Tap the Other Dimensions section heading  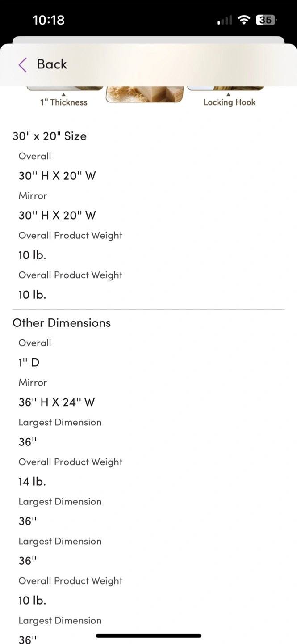click(62, 323)
